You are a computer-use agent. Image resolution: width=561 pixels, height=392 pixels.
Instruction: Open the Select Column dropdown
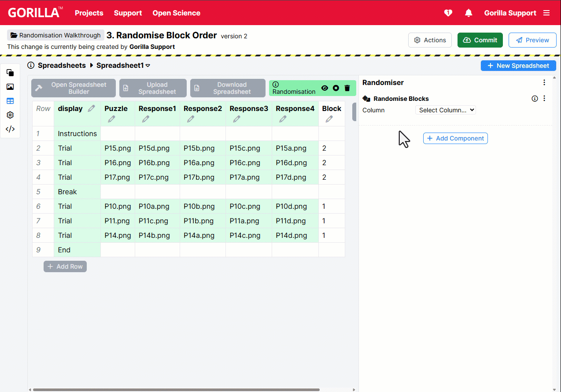445,110
